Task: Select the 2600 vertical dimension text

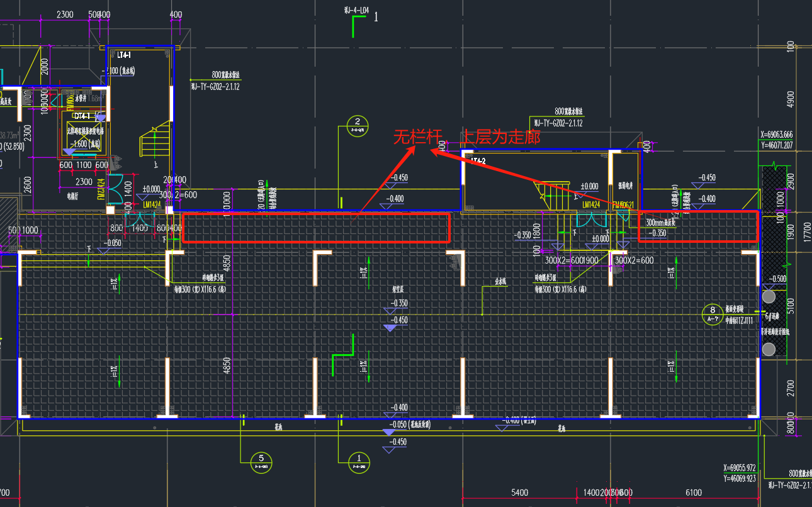Action: pos(26,185)
